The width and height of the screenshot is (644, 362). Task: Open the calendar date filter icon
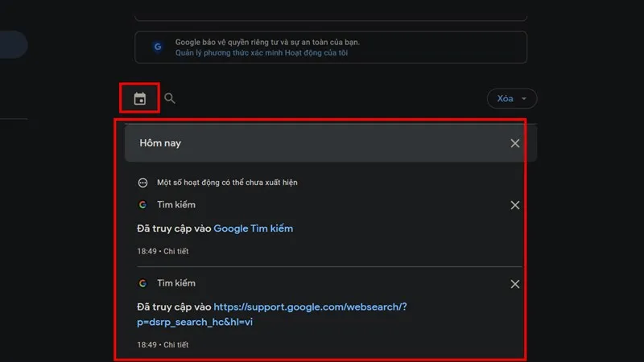pyautogui.click(x=140, y=99)
